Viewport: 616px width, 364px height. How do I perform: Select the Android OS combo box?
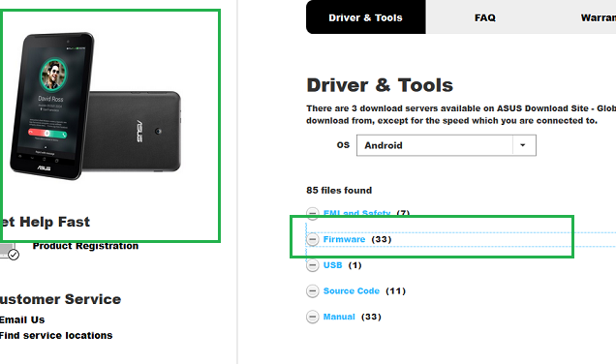pos(447,145)
